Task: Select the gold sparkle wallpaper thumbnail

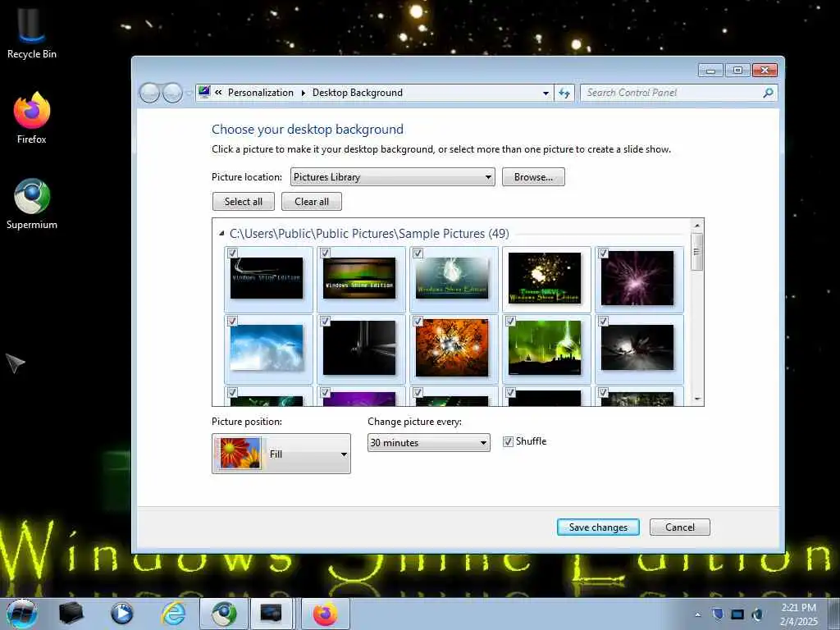Action: tap(545, 279)
